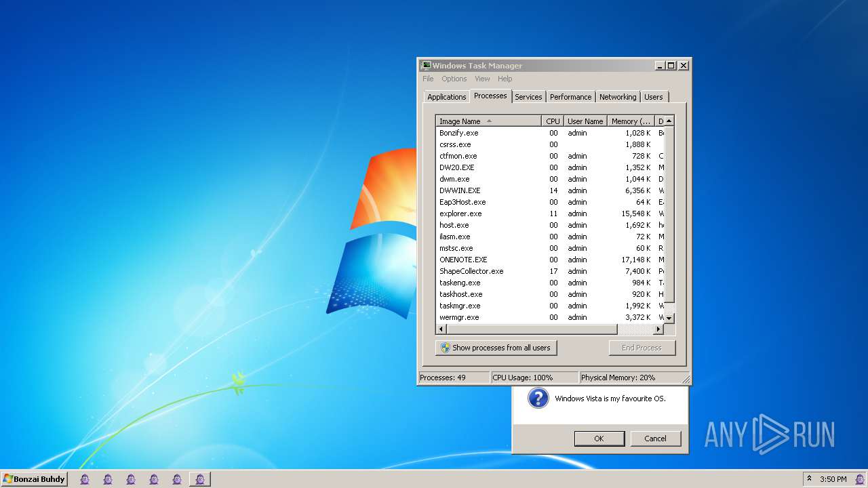Click the horizontal scroll right arrow
868x488 pixels.
coord(658,329)
